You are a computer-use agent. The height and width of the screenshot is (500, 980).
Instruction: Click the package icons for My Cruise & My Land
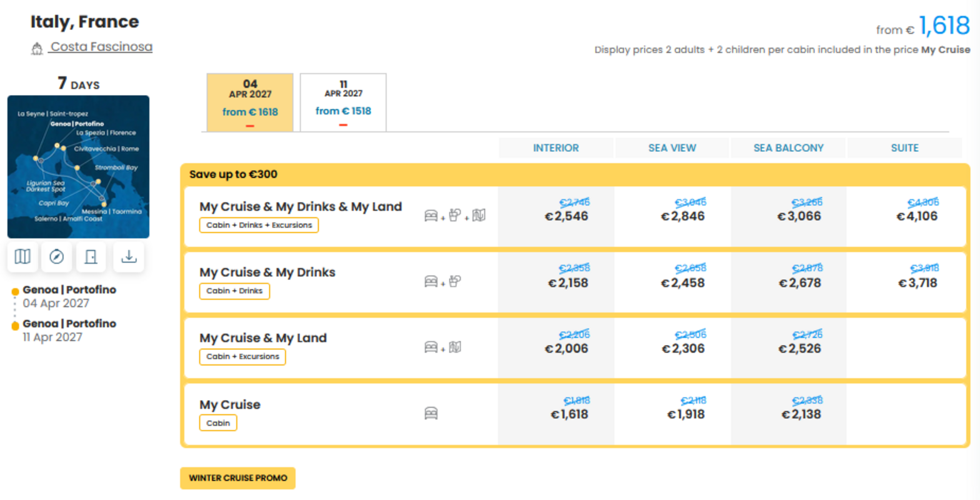coord(443,347)
